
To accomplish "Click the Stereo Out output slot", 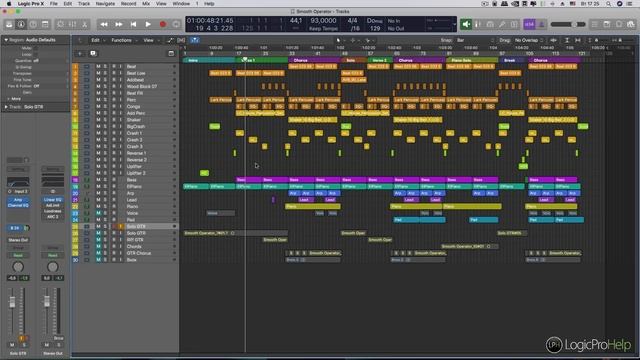I will point(18,240).
